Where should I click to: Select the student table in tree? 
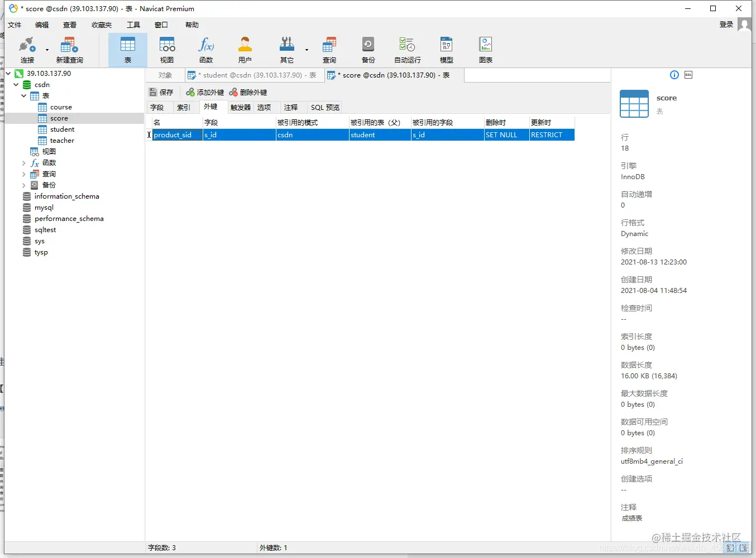(x=62, y=129)
